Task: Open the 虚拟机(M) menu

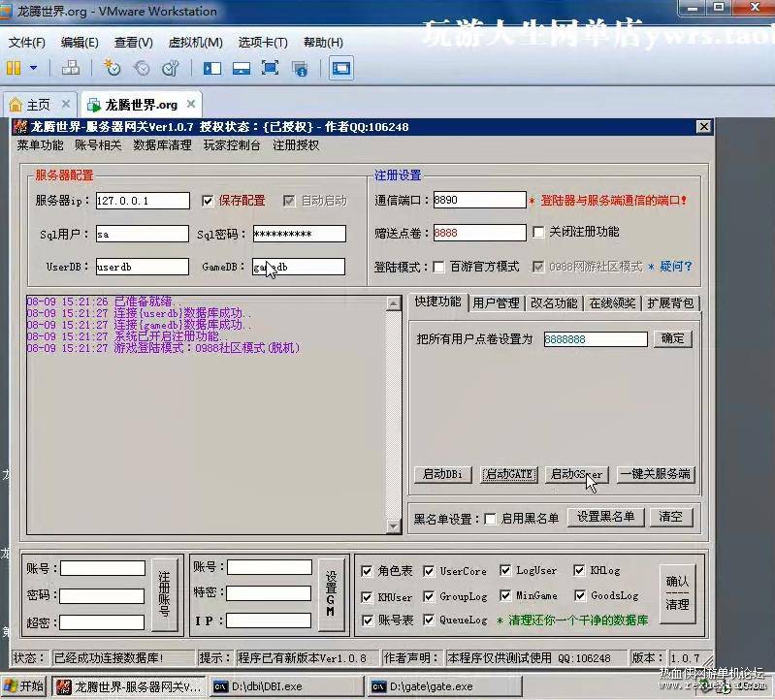Action: (x=195, y=43)
